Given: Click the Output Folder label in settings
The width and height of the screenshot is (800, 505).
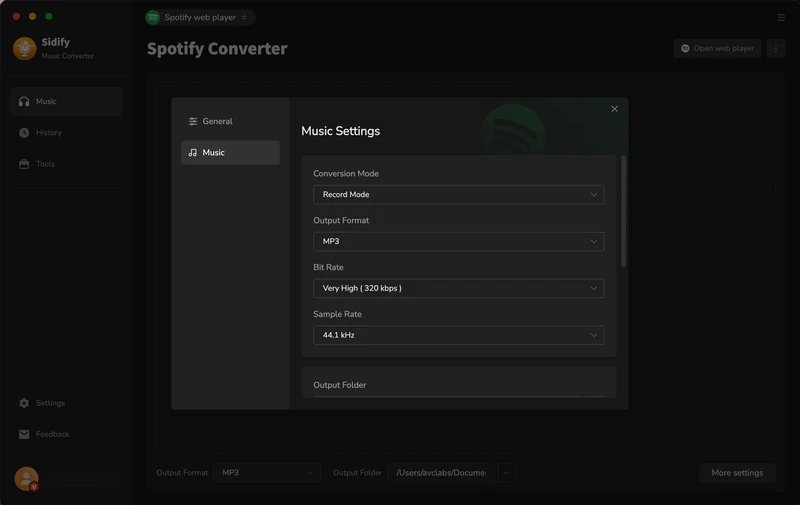Looking at the screenshot, I should point(339,385).
